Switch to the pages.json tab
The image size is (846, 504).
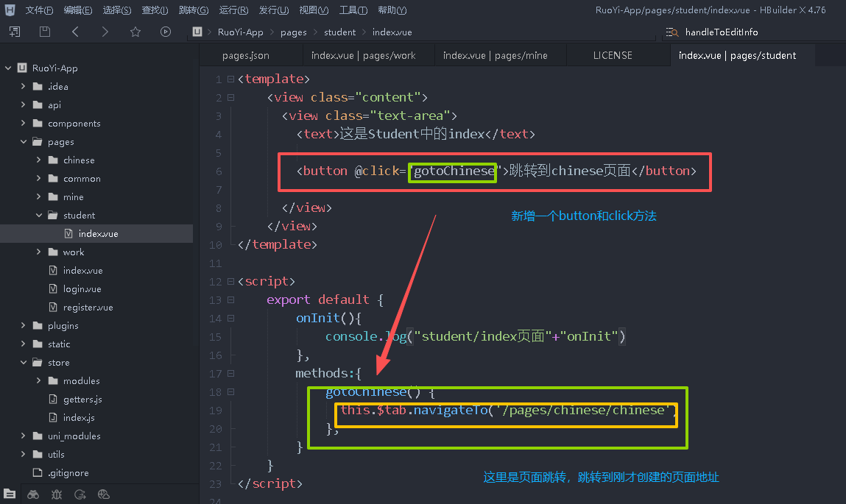246,55
